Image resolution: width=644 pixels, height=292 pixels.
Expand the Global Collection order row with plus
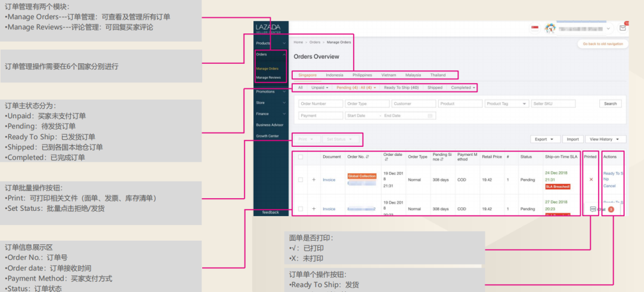[x=314, y=180]
